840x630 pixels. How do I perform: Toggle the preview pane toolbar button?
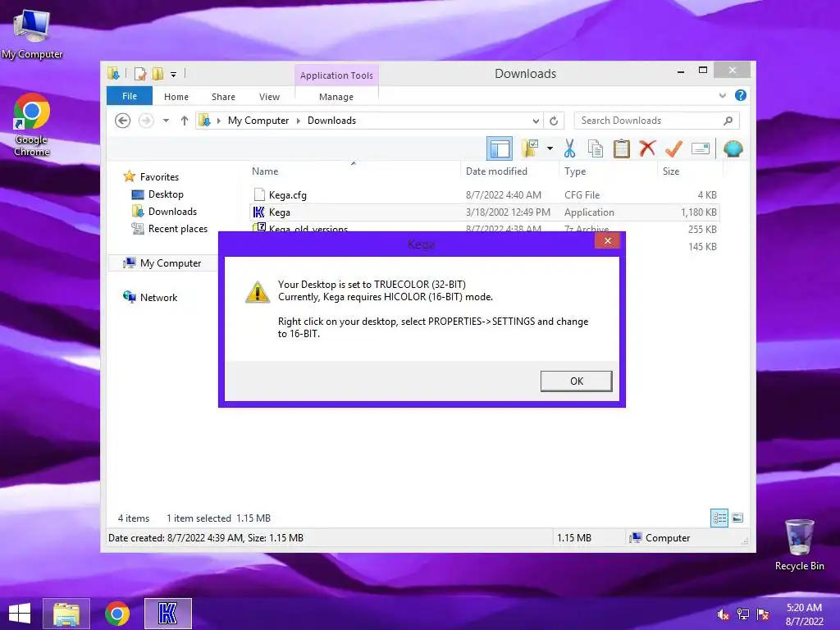coord(500,148)
